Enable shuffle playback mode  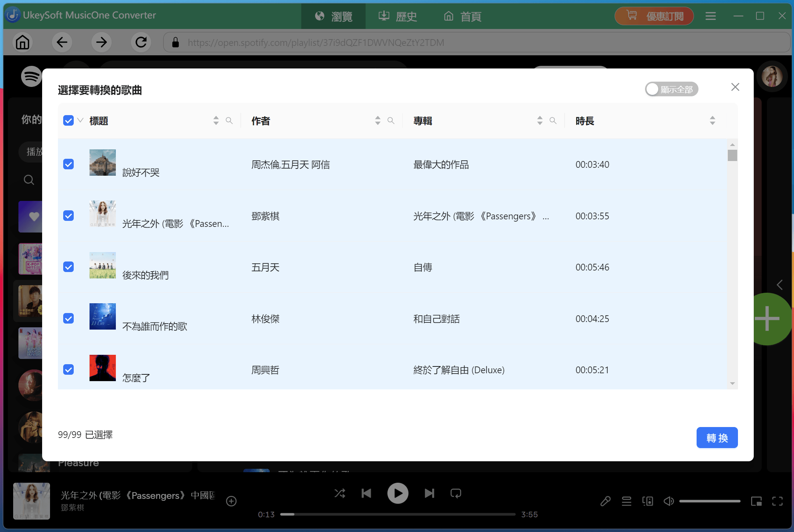(x=340, y=493)
